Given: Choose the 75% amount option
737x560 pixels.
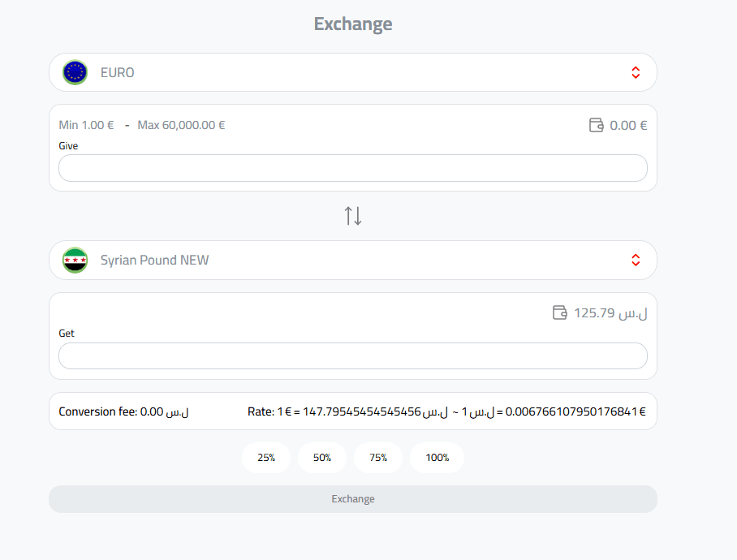Looking at the screenshot, I should pyautogui.click(x=378, y=458).
